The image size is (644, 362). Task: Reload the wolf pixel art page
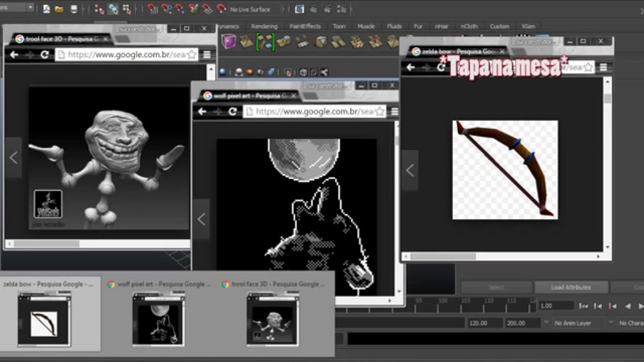(x=233, y=111)
